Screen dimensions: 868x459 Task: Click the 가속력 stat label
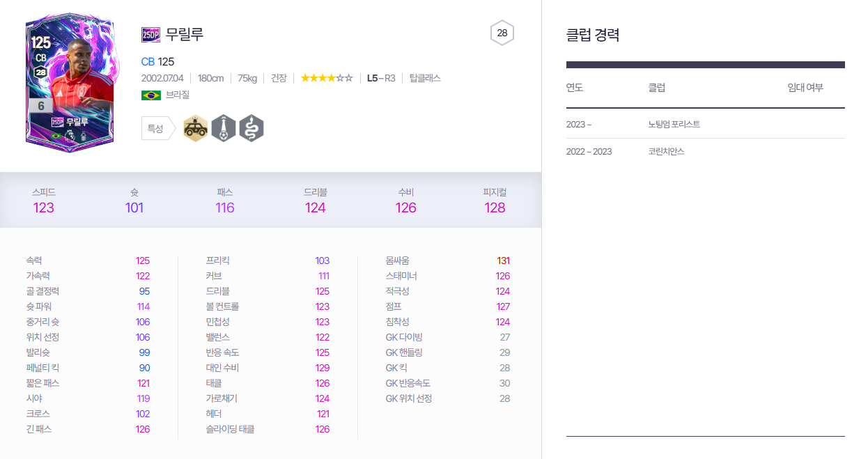coord(38,276)
